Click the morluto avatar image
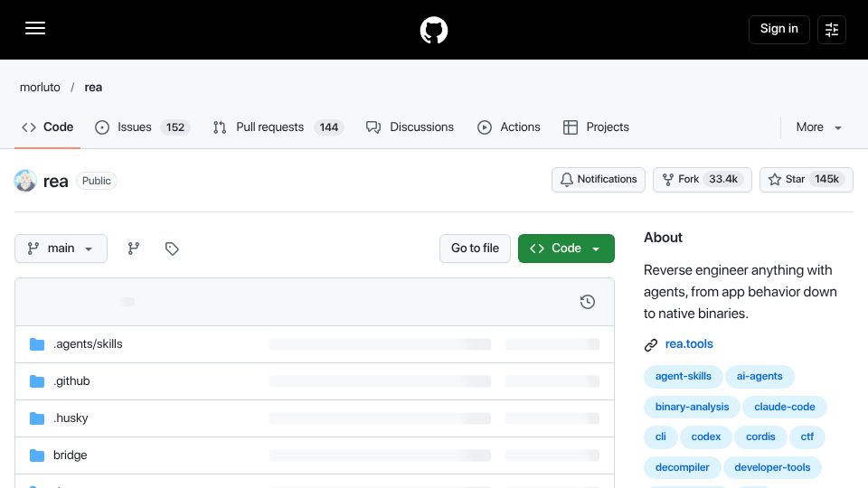868x488 pixels. (25, 181)
